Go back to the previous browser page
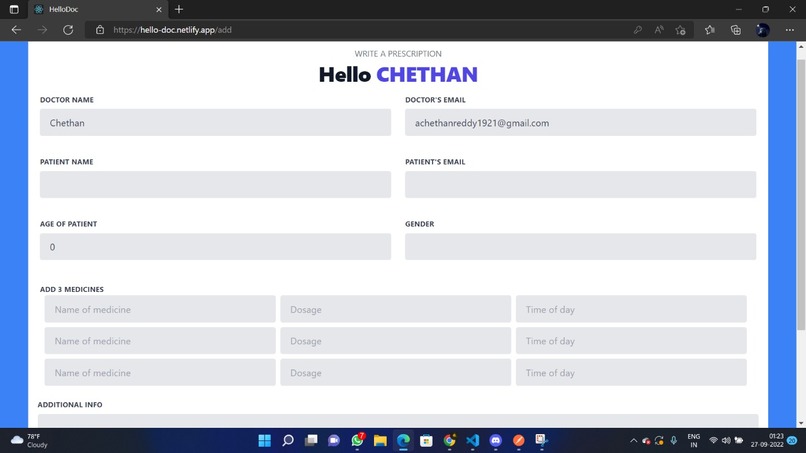The height and width of the screenshot is (453, 806). [16, 30]
